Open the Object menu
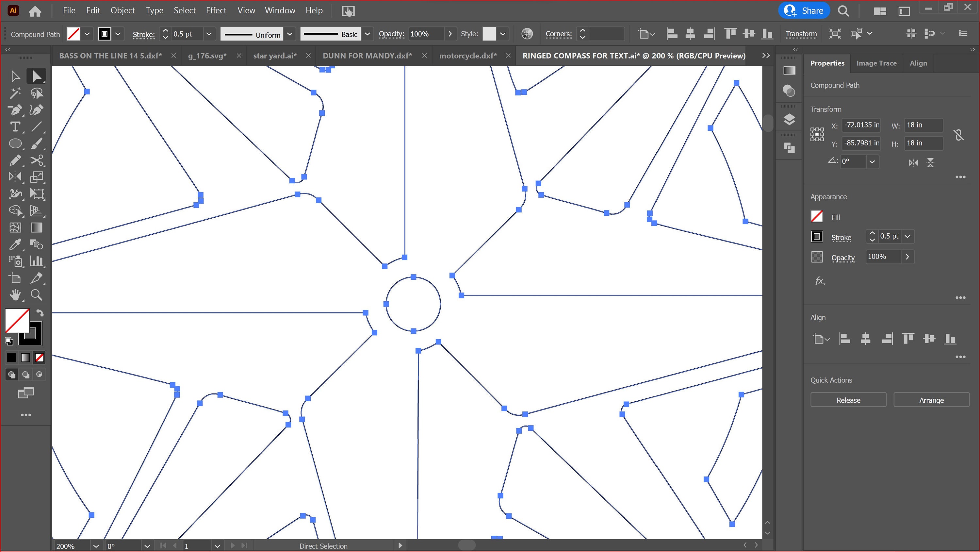 pos(122,10)
